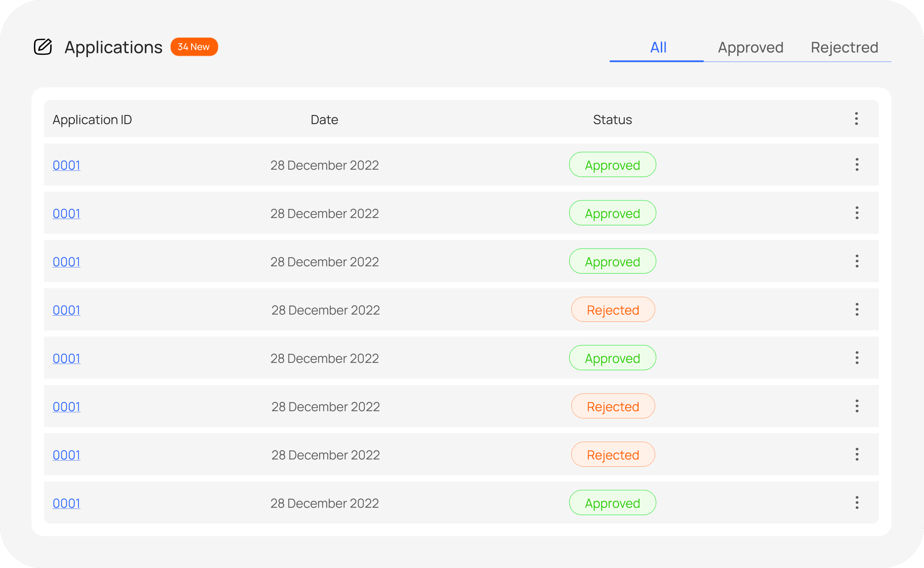
Task: Click the Approved status pill on the first row
Action: pos(612,164)
